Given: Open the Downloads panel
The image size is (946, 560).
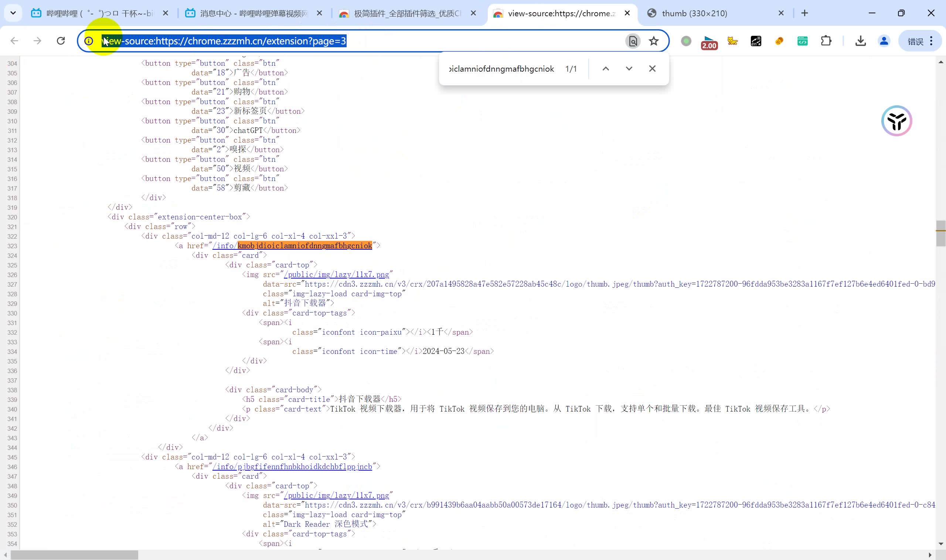Looking at the screenshot, I should (x=861, y=41).
